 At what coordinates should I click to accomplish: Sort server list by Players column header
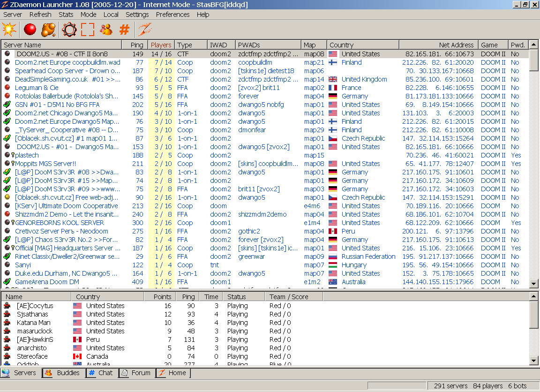(161, 45)
